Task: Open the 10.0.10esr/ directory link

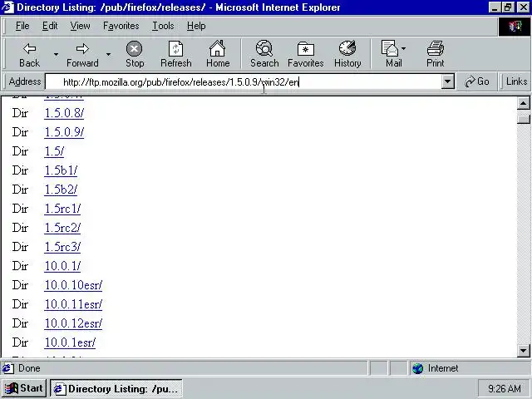Action: [x=73, y=285]
